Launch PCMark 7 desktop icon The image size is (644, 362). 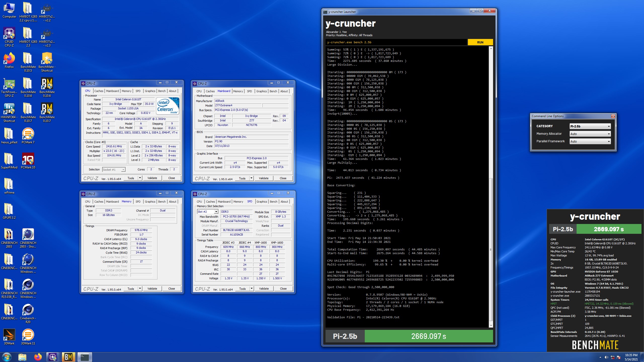28,136
